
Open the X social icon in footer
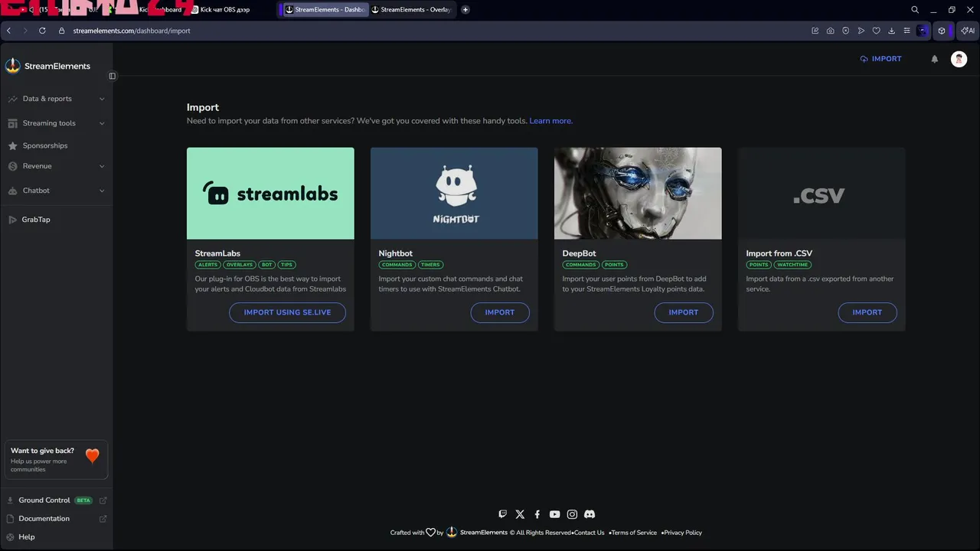pos(520,514)
